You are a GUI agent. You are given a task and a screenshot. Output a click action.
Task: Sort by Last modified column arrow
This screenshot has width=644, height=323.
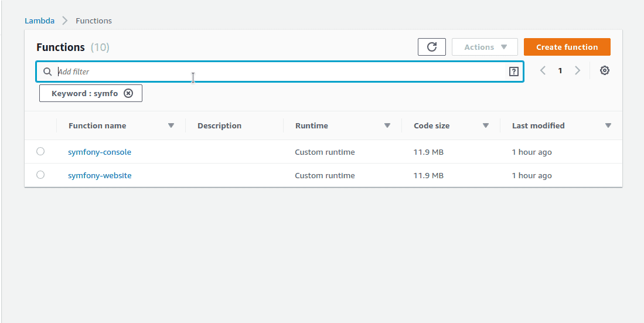pyautogui.click(x=608, y=125)
